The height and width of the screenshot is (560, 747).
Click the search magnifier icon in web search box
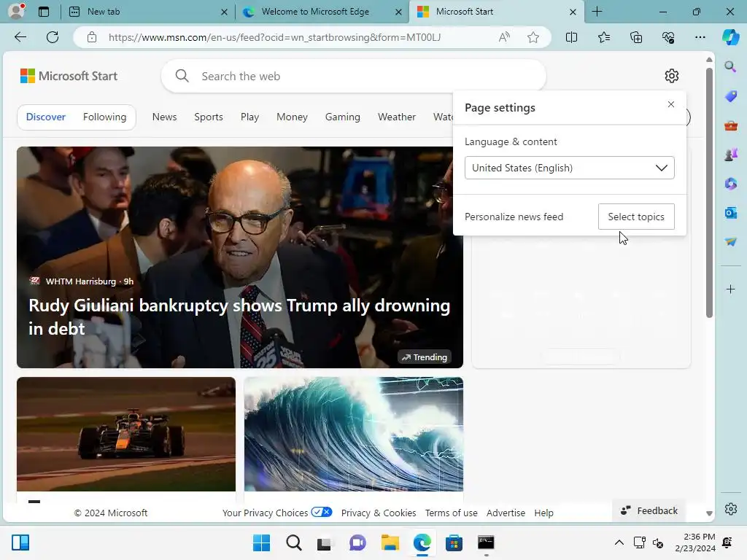tap(182, 76)
